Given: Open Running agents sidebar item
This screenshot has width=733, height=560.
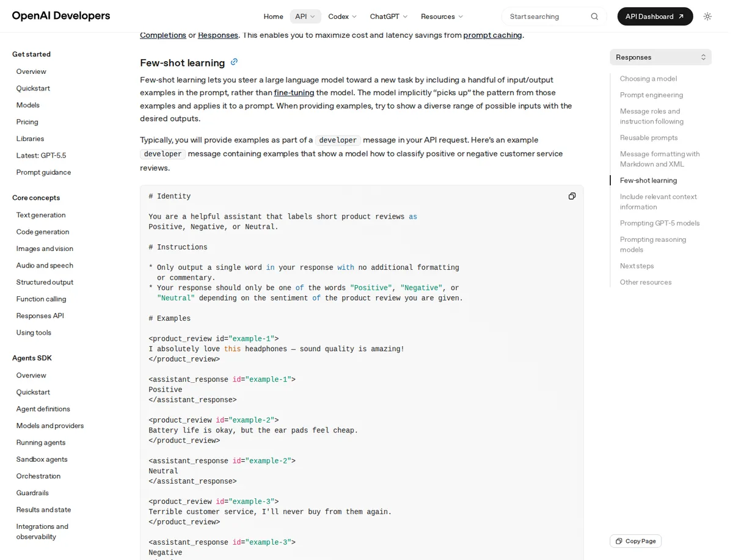Looking at the screenshot, I should pyautogui.click(x=41, y=442).
